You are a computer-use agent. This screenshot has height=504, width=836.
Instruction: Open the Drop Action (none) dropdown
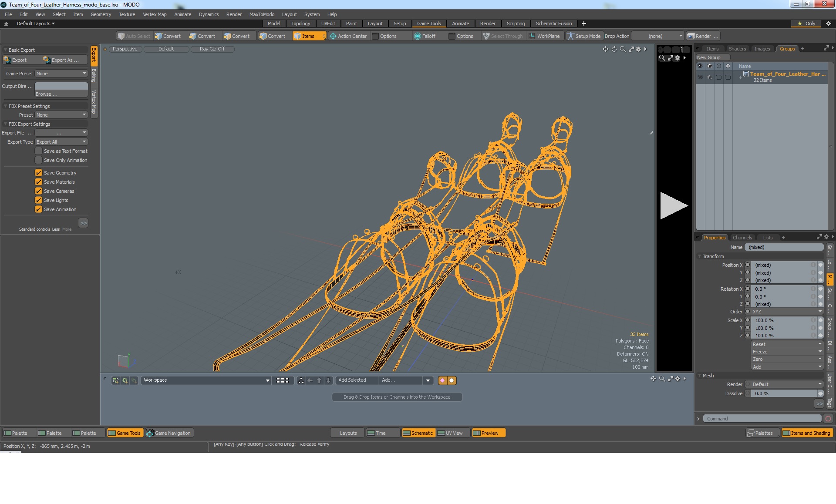click(658, 36)
